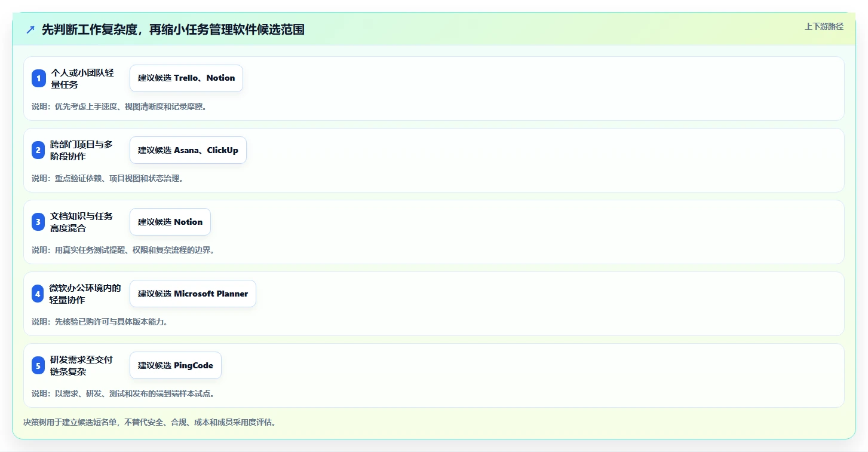This screenshot has width=868, height=452.
Task: Click 建议候选 Trello、Notion button
Action: coord(186,78)
